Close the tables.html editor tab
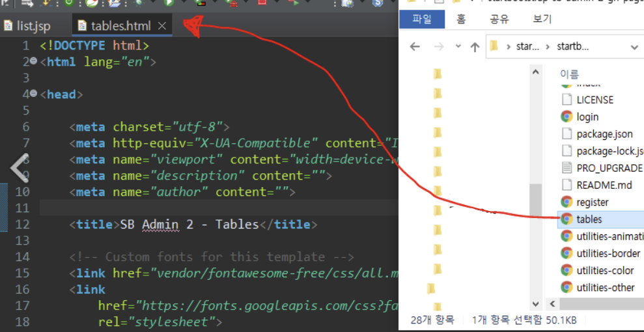 tap(162, 26)
